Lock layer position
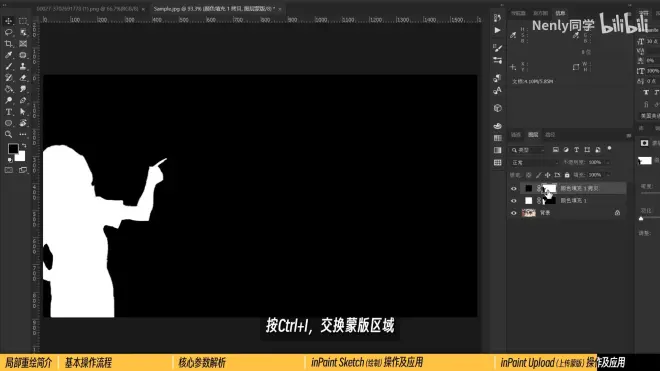Screen dimensions: 660x371 548,175
